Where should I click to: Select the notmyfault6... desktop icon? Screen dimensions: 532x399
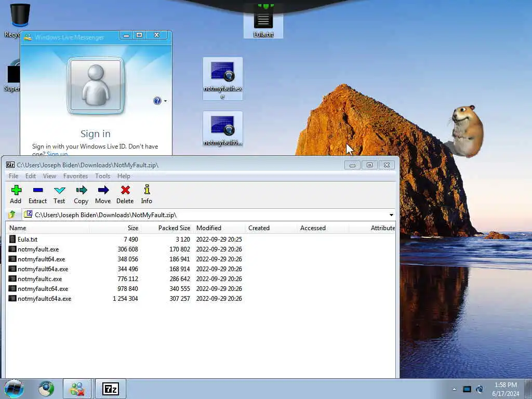pos(222,129)
